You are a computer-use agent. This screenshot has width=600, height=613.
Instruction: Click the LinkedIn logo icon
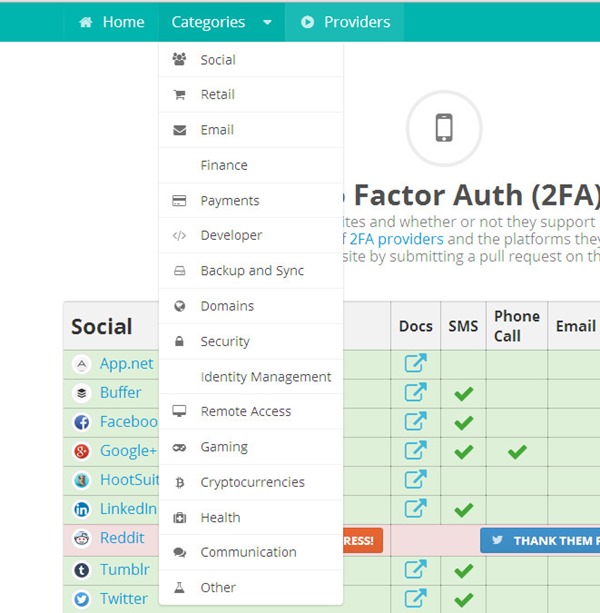coord(82,509)
